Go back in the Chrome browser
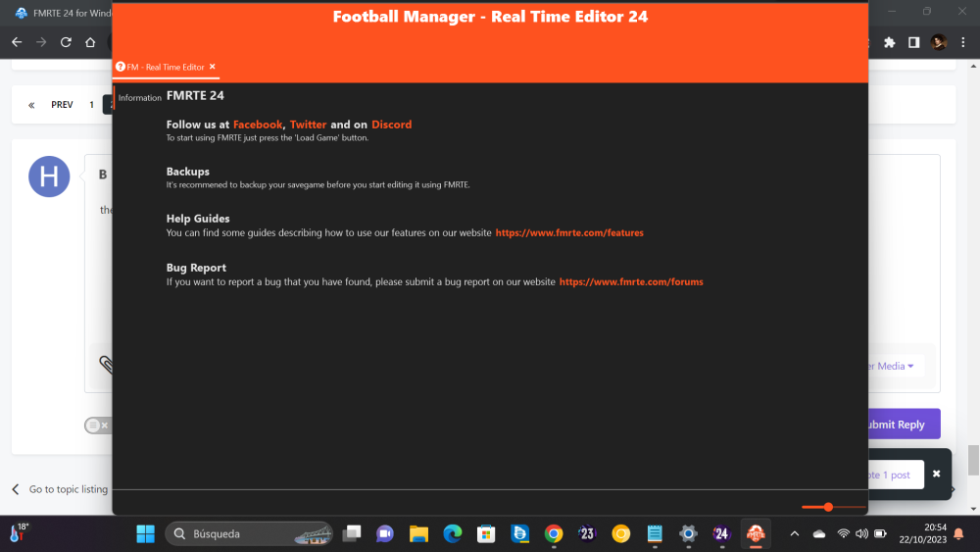Image resolution: width=980 pixels, height=552 pixels. [x=17, y=42]
